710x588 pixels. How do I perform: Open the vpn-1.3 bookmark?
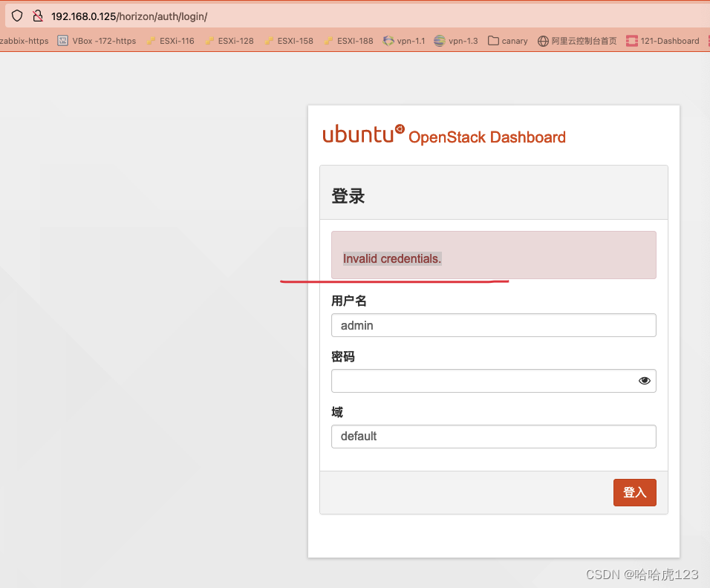pos(455,41)
